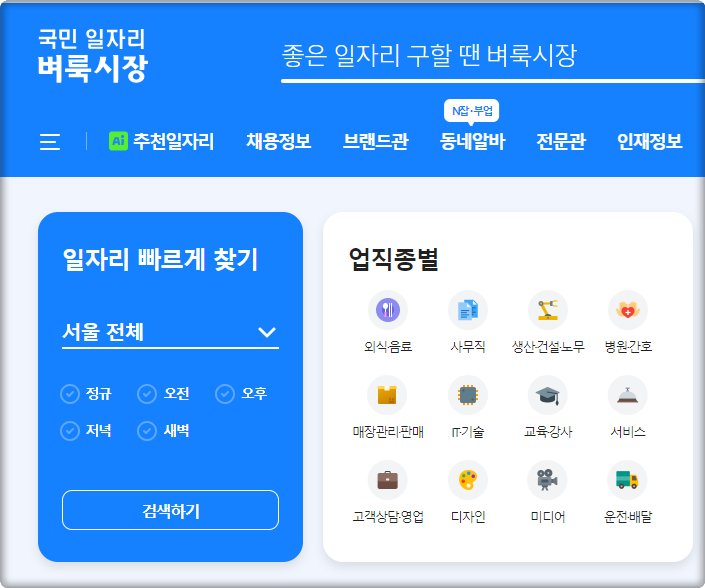Enable the 저녁 checkbox

coord(70,431)
